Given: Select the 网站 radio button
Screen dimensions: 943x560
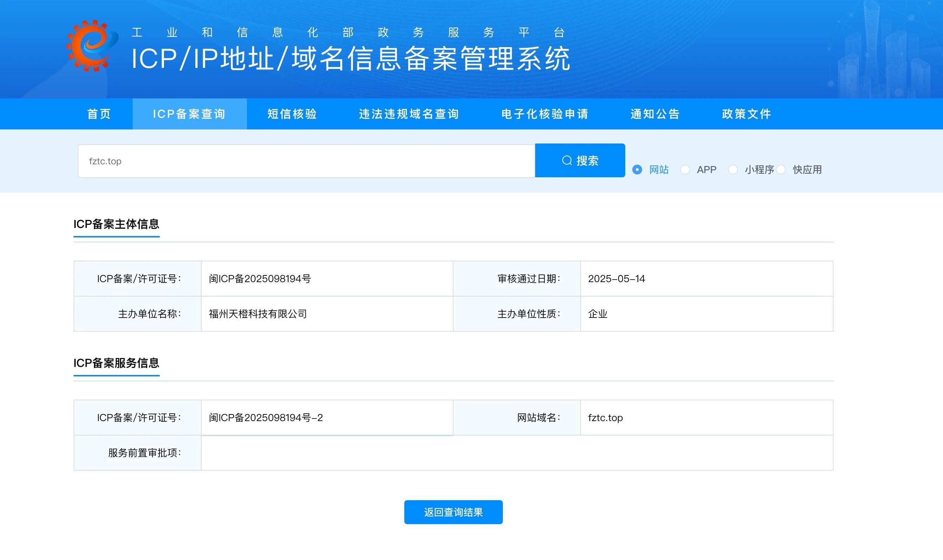Looking at the screenshot, I should [637, 170].
